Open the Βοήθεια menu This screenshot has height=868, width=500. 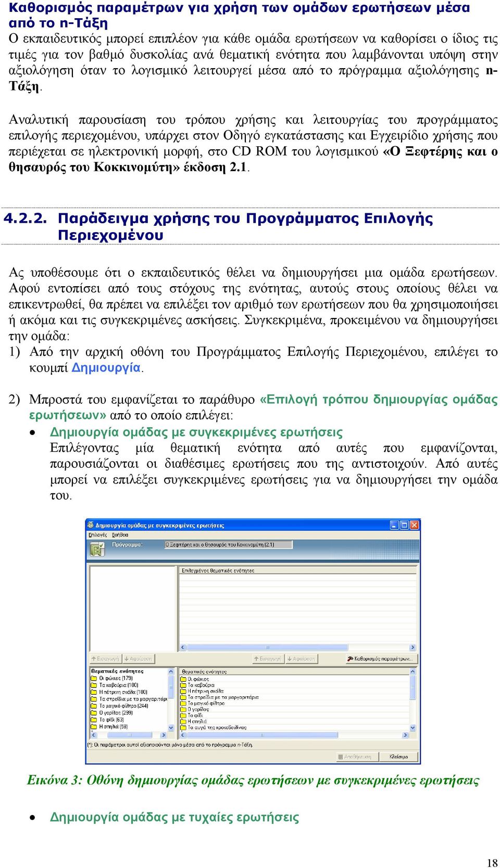pyautogui.click(x=120, y=534)
